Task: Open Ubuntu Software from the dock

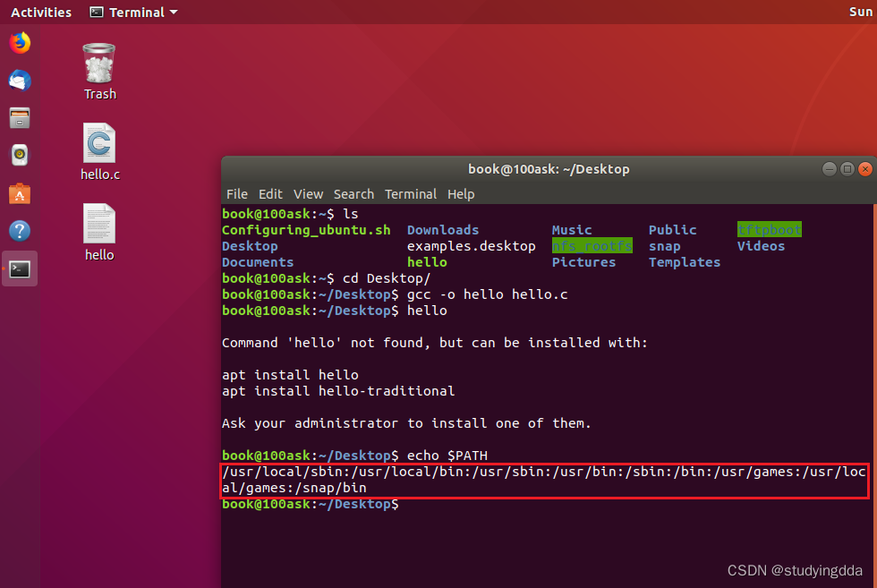Action: [20, 193]
